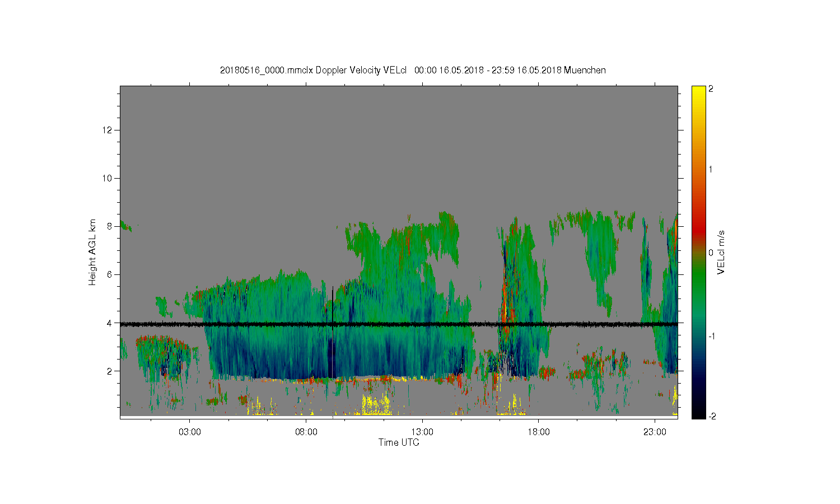Click the 03:00 time tick label

click(190, 432)
